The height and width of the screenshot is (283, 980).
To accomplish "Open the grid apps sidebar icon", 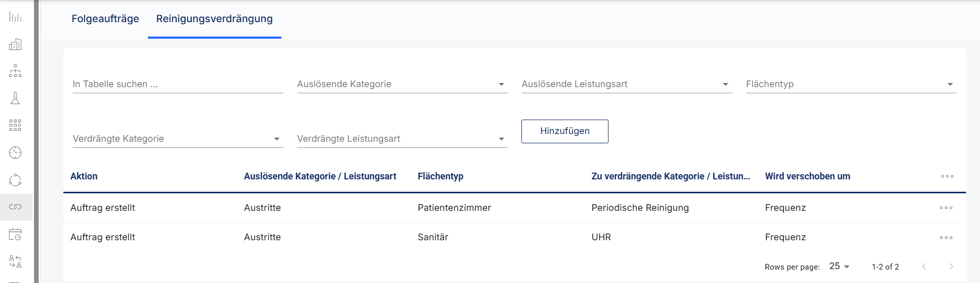I will pos(15,125).
